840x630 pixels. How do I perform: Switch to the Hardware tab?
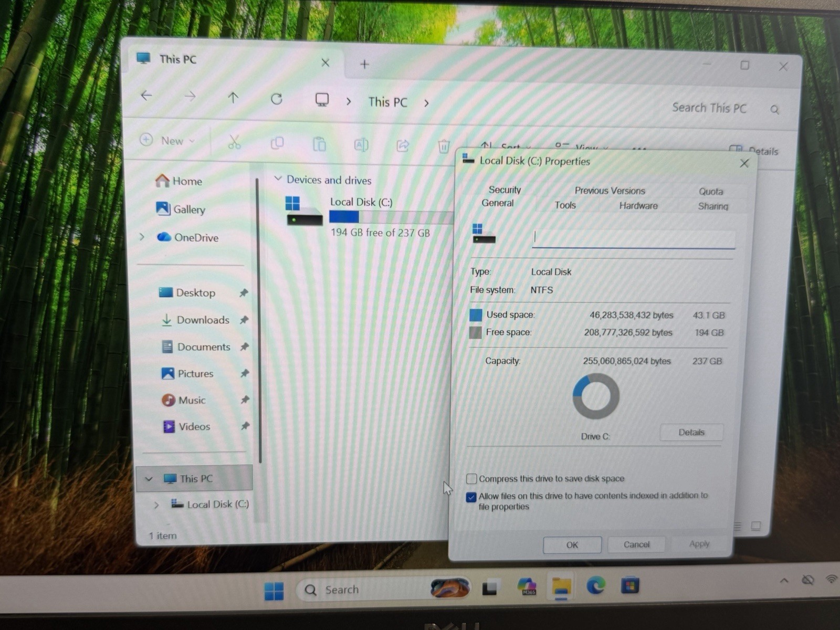pos(638,206)
